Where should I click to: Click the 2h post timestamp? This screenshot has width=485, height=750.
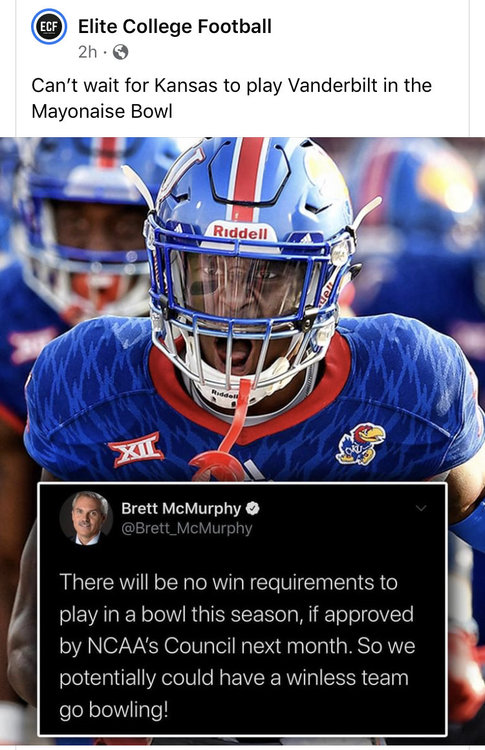click(x=88, y=52)
